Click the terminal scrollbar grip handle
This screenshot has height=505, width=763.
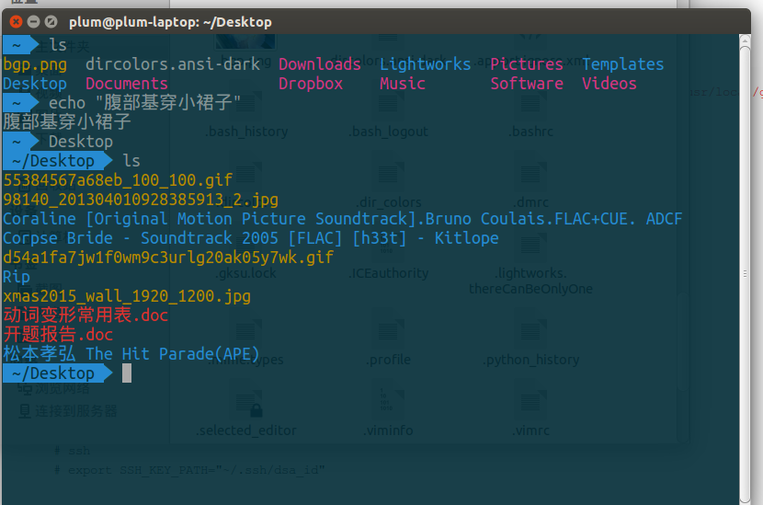coord(745,274)
